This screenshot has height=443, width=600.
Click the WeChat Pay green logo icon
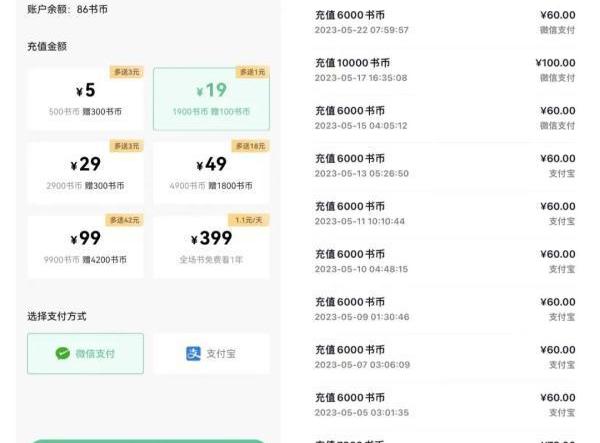[63, 353]
